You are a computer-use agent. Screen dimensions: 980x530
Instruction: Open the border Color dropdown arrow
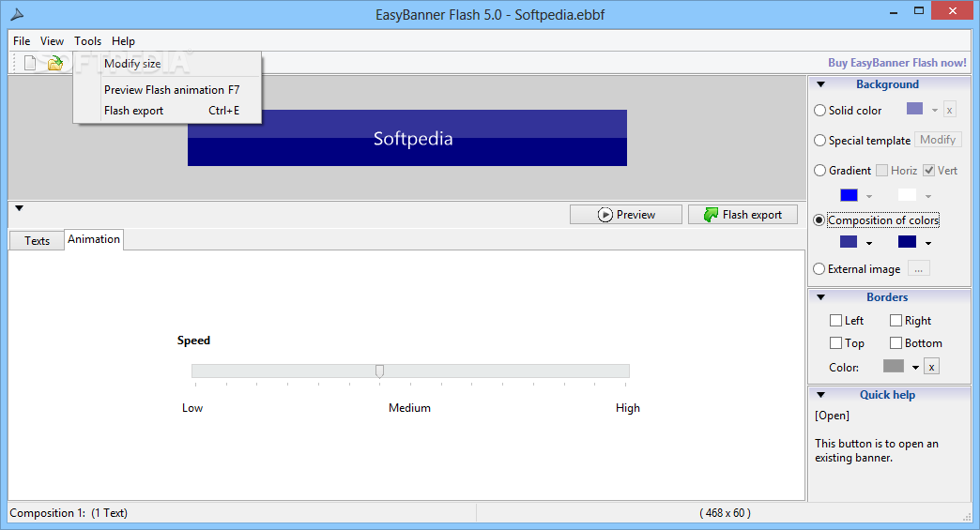click(x=915, y=368)
